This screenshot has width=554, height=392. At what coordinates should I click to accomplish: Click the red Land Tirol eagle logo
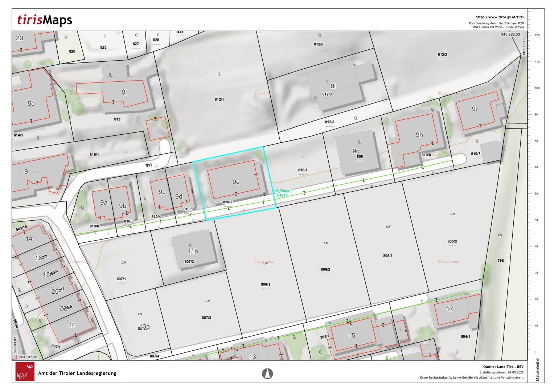25,371
